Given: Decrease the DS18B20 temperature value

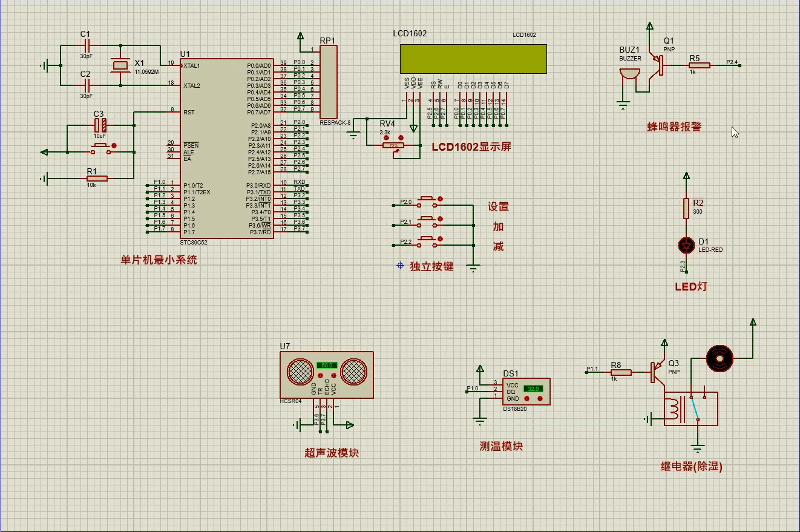Looking at the screenshot, I should [527, 399].
